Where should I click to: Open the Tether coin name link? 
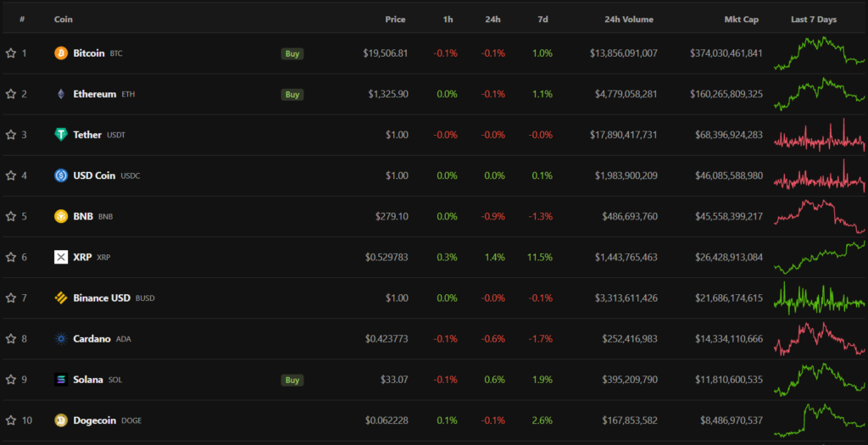(87, 135)
